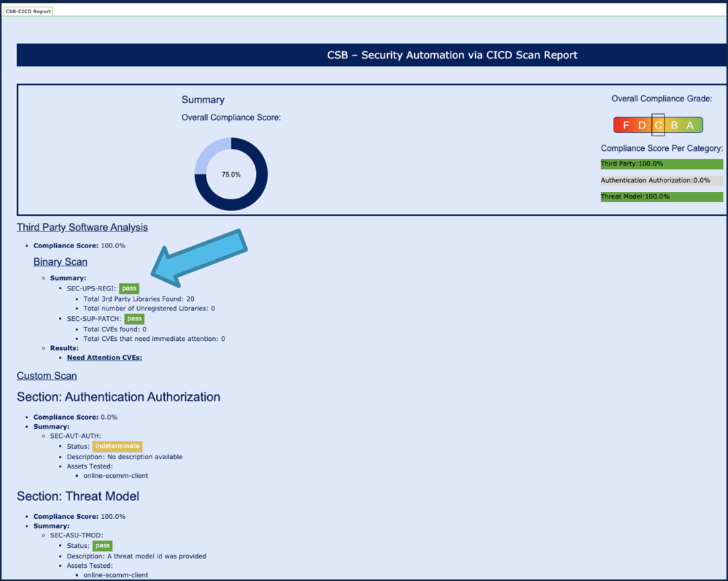The width and height of the screenshot is (728, 581).
Task: Select grade A on the compliance grade scale
Action: [690, 125]
